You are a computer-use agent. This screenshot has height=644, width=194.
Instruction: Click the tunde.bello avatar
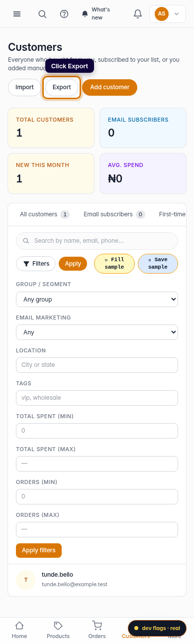tap(26, 580)
